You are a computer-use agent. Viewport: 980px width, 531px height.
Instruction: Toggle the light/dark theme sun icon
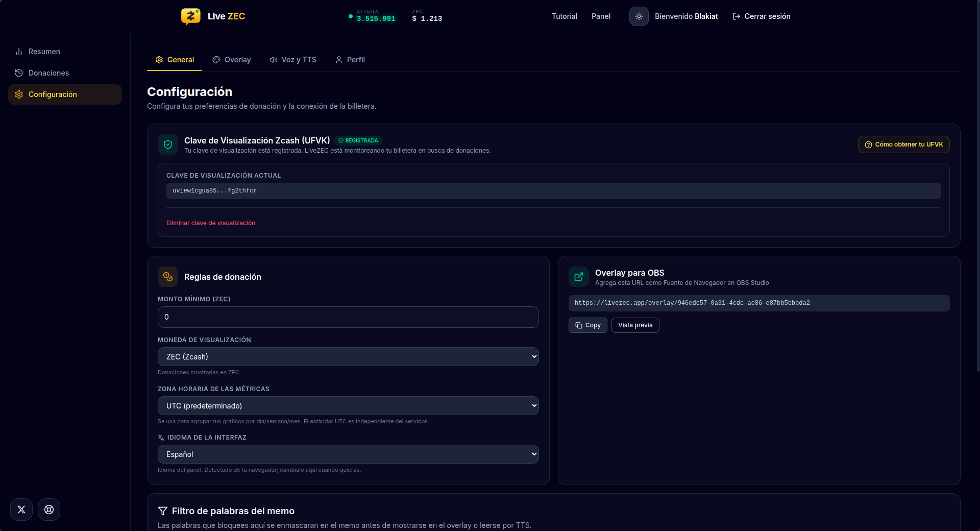tap(639, 16)
